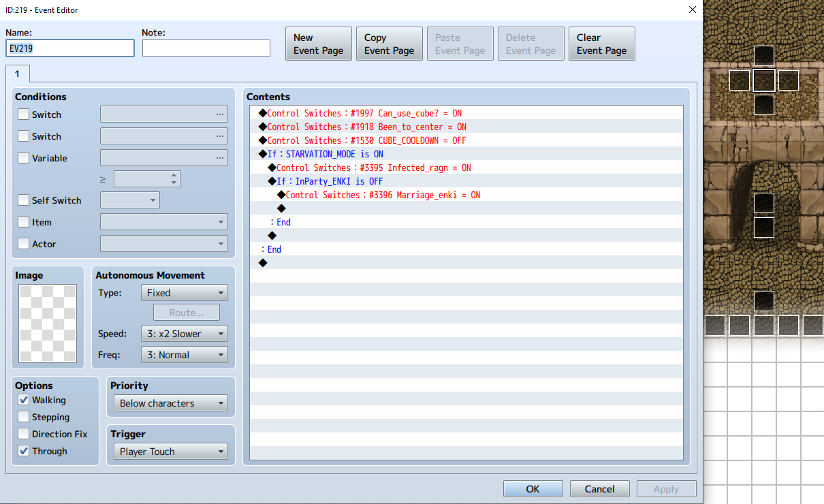Click inside the Note text field
The width and height of the screenshot is (824, 504).
click(206, 48)
